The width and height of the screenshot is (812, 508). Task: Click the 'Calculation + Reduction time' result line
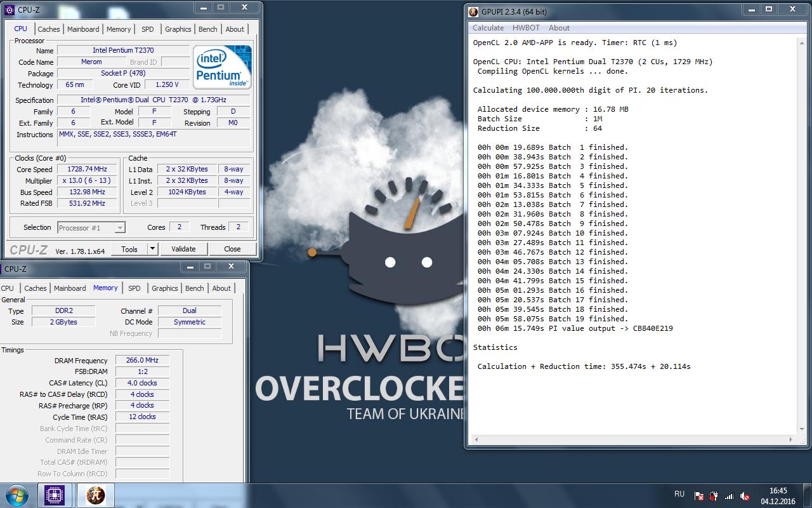(x=584, y=366)
